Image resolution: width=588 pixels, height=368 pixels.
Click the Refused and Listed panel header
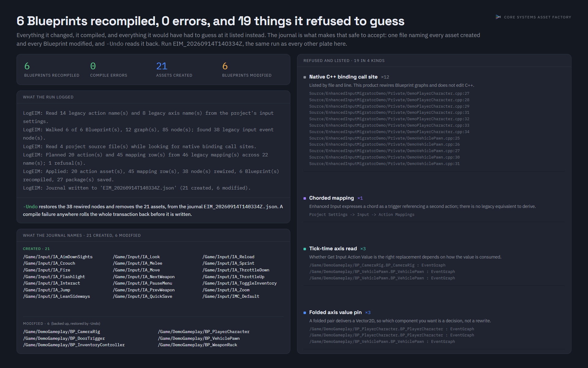point(344,61)
